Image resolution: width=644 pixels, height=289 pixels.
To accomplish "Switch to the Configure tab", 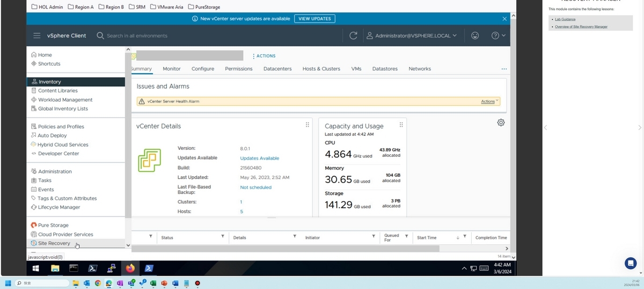I will (203, 69).
